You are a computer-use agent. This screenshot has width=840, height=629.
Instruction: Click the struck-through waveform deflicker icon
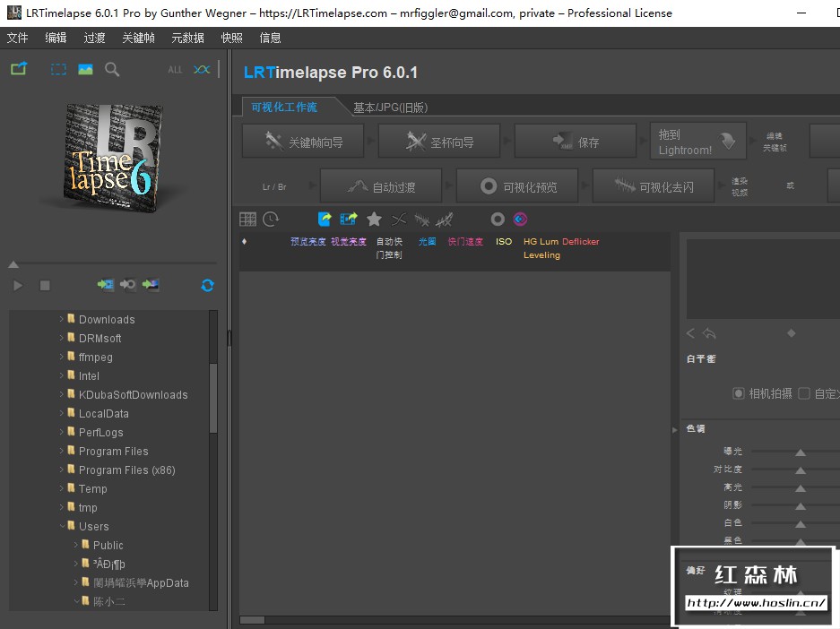(x=422, y=220)
